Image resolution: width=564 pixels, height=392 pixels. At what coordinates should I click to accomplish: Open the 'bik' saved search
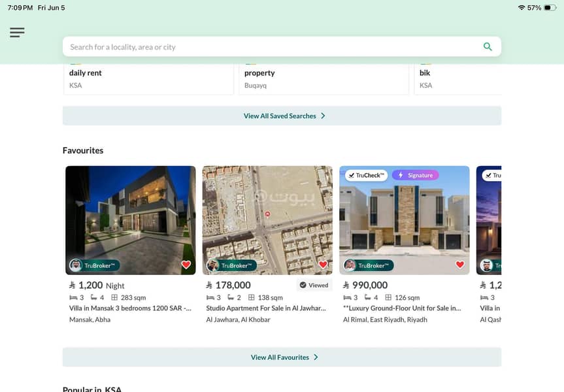[458, 79]
